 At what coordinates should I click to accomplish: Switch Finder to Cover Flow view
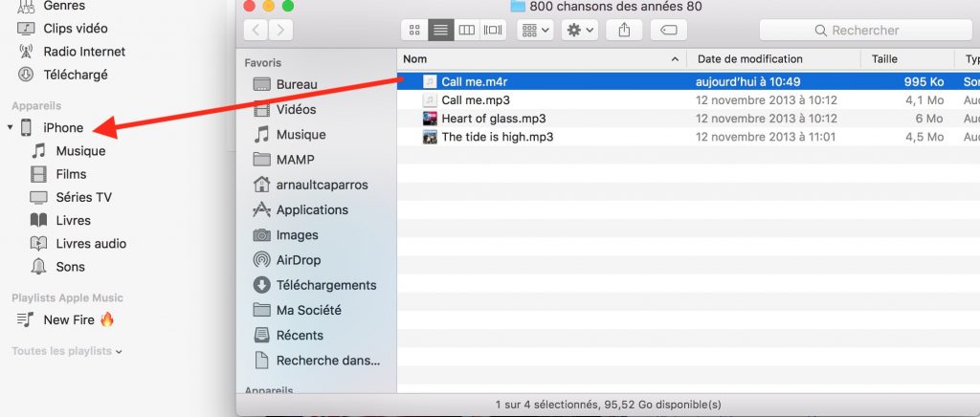pos(493,30)
